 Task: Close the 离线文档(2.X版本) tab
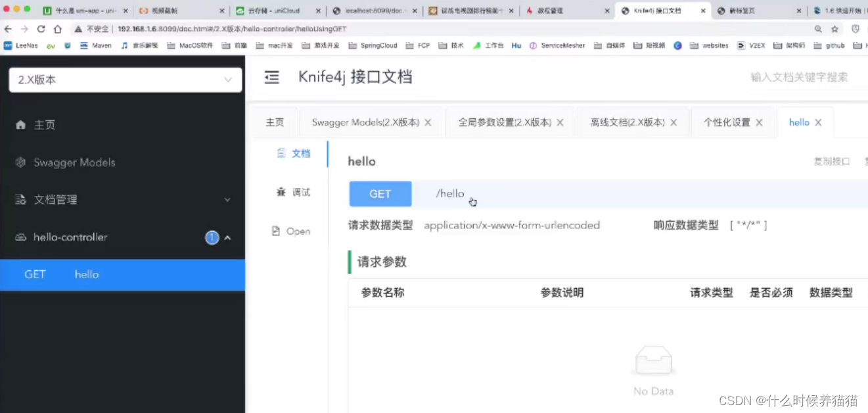pos(674,122)
